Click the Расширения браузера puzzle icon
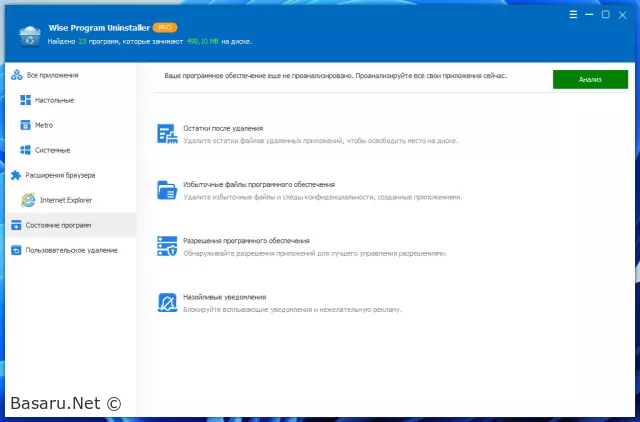Screen dimensions: 640x422 point(16,175)
